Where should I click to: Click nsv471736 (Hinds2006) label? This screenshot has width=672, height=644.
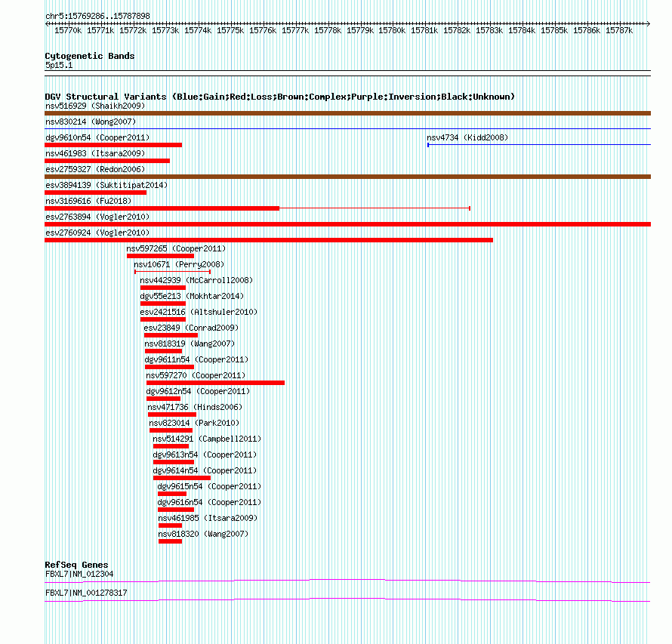(x=195, y=407)
